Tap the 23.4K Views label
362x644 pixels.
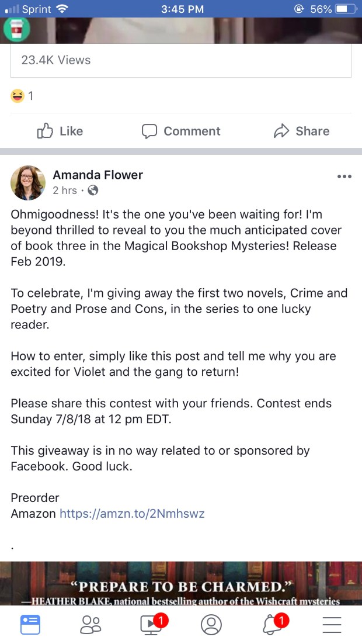56,60
